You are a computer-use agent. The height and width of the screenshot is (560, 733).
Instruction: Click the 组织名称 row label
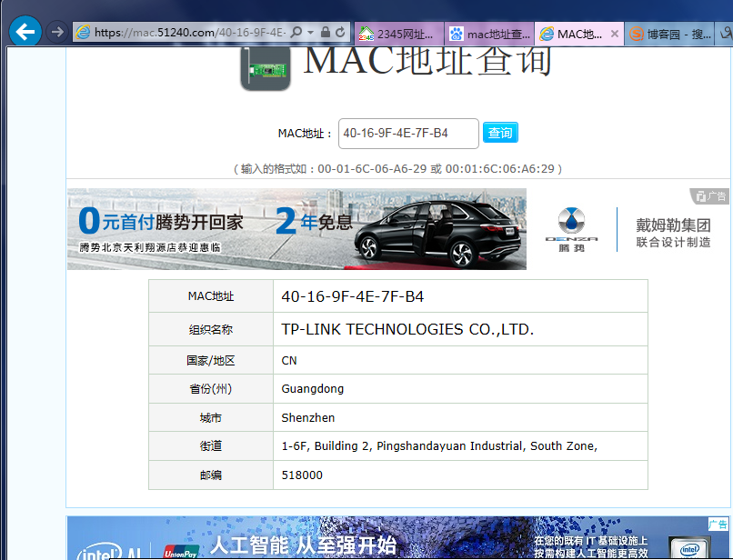tap(211, 330)
